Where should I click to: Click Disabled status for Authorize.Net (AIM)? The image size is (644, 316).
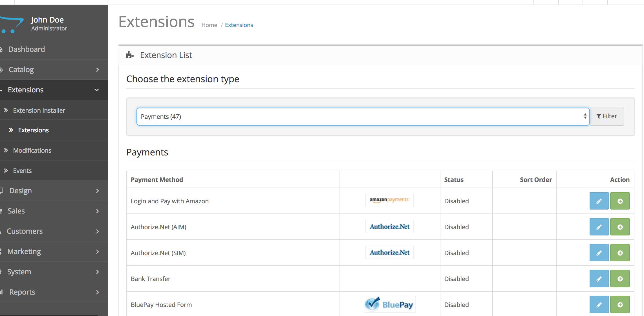pos(456,227)
